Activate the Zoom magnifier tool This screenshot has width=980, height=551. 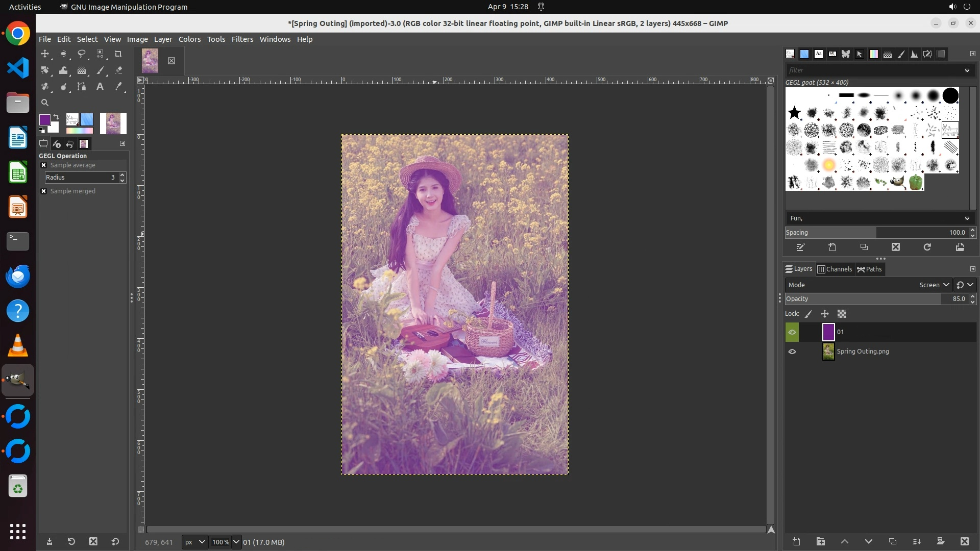[x=45, y=103]
